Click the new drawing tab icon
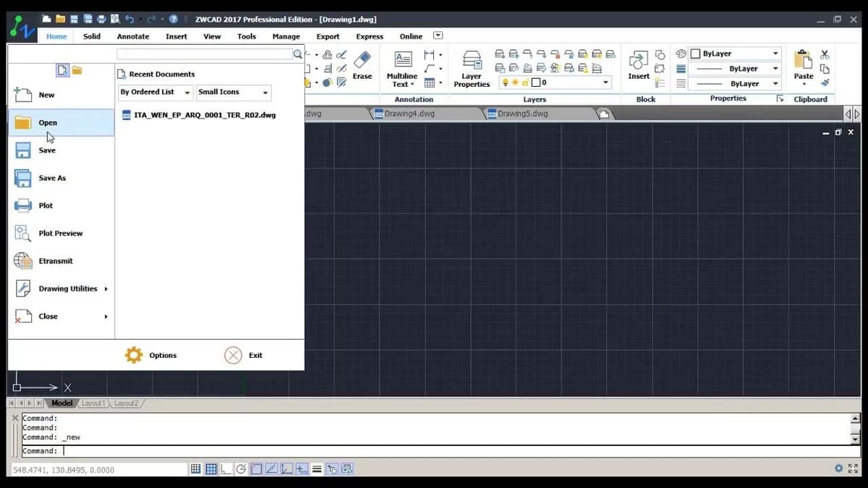 click(x=604, y=114)
